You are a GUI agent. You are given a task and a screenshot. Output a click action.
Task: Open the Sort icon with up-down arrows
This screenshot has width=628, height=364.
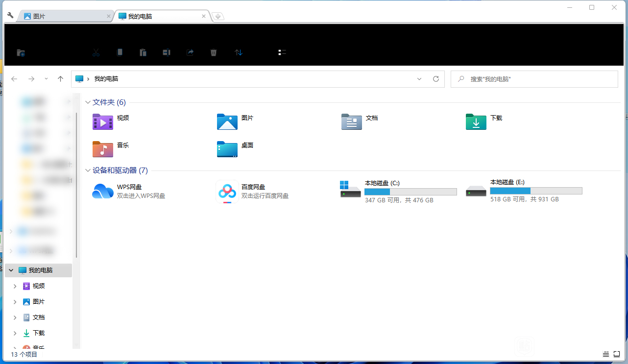pos(239,52)
